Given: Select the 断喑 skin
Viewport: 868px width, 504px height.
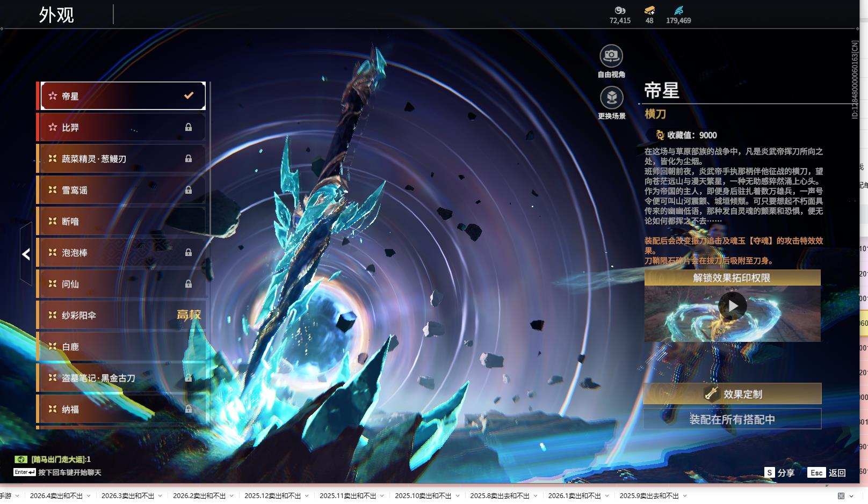Looking at the screenshot, I should (122, 221).
